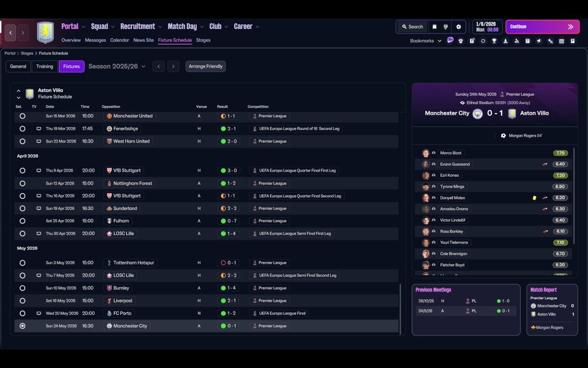The height and width of the screenshot is (368, 588).
Task: Select the General view button
Action: [18, 66]
